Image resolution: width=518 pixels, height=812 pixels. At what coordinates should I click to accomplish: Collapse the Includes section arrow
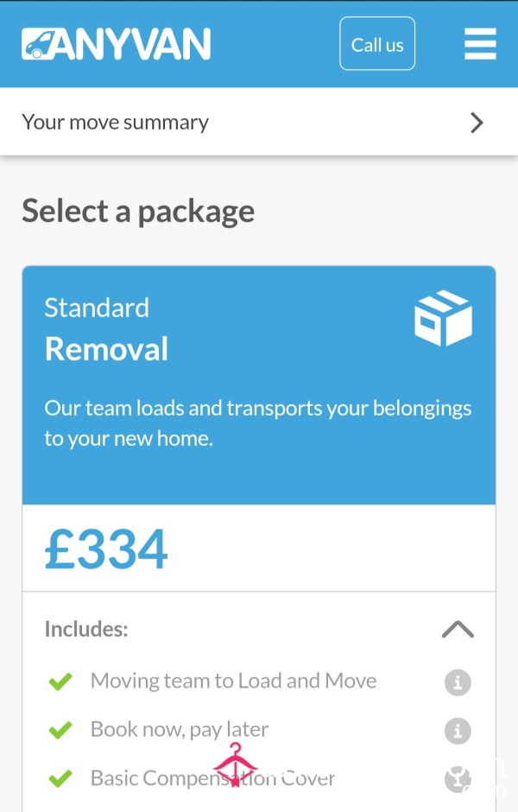(458, 630)
